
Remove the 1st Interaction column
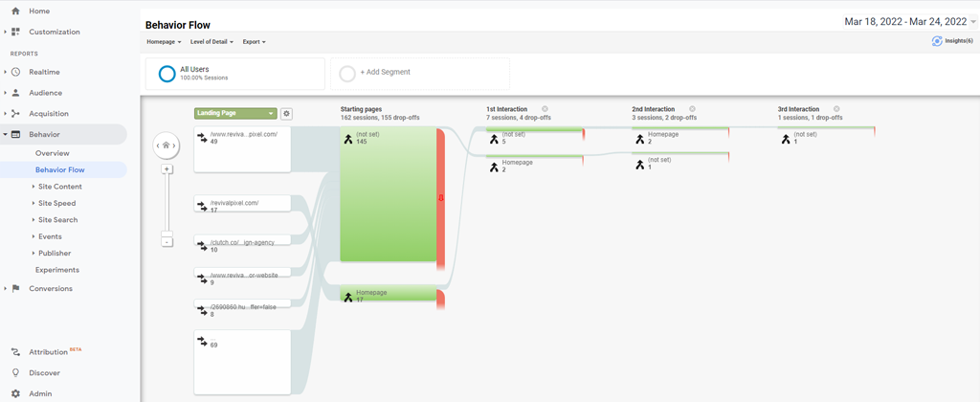(x=545, y=109)
